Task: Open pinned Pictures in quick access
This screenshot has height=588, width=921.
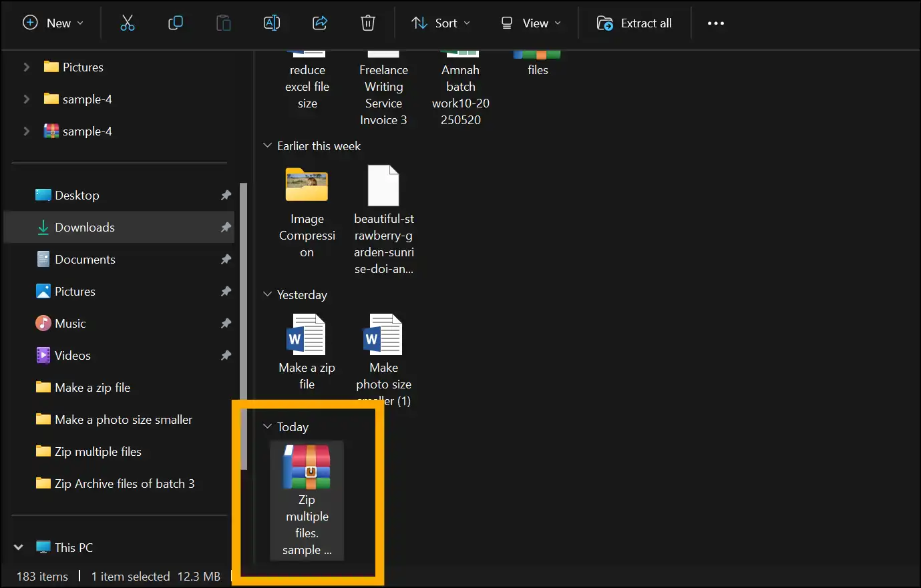Action: pyautogui.click(x=65, y=291)
